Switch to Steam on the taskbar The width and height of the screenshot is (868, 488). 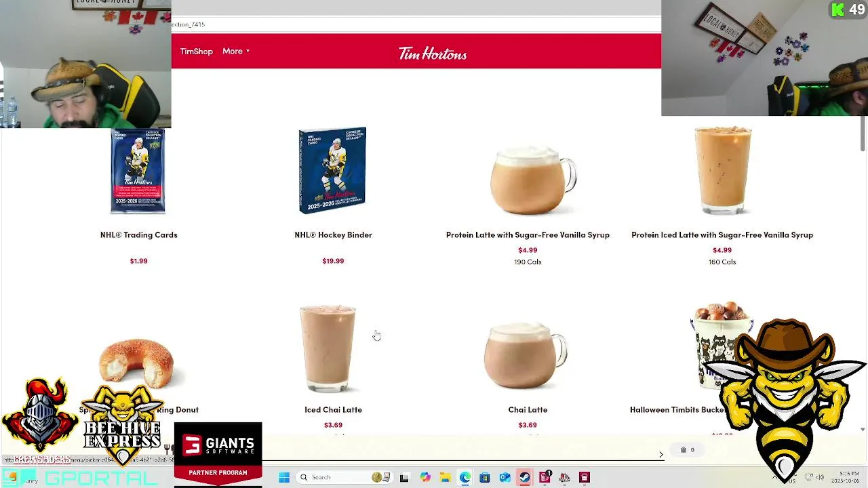pyautogui.click(x=524, y=477)
